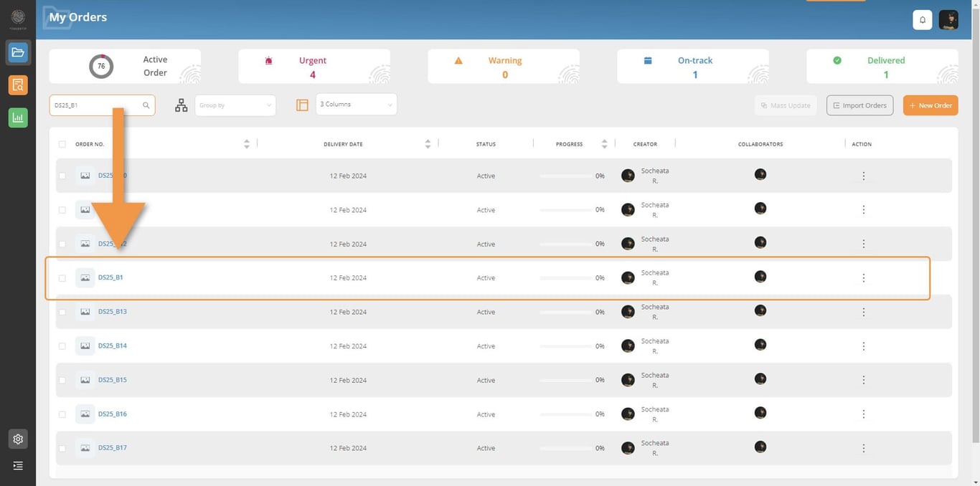
Task: Click progress bar of order DS25_B14
Action: 565,346
